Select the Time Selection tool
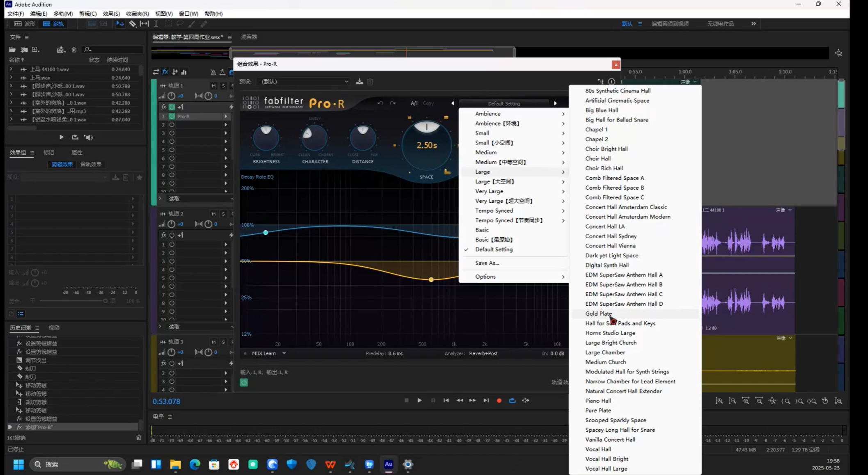Screen dimensions: 868x475 coord(156,24)
